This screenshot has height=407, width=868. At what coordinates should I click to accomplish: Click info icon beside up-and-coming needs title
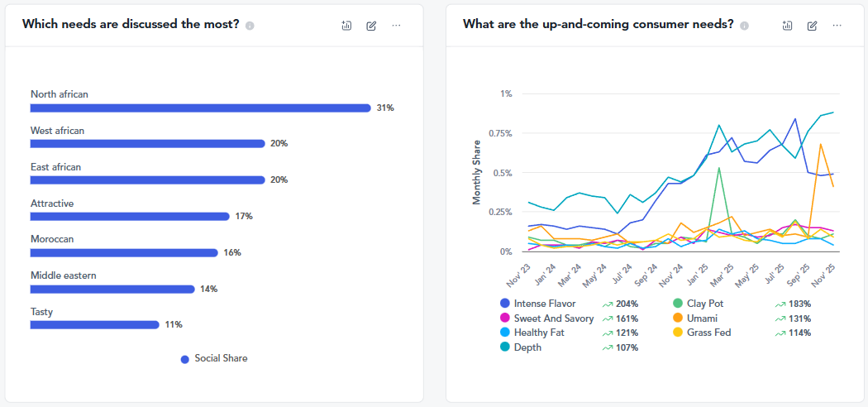click(x=744, y=26)
